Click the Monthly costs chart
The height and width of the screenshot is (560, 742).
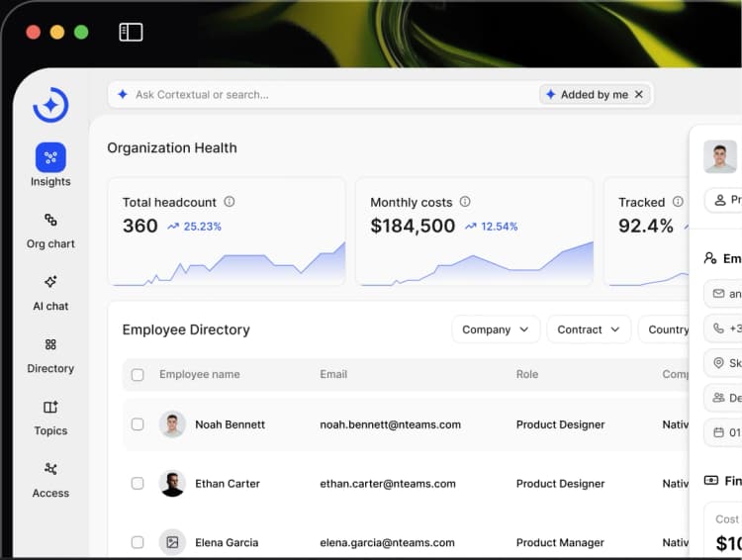475,264
